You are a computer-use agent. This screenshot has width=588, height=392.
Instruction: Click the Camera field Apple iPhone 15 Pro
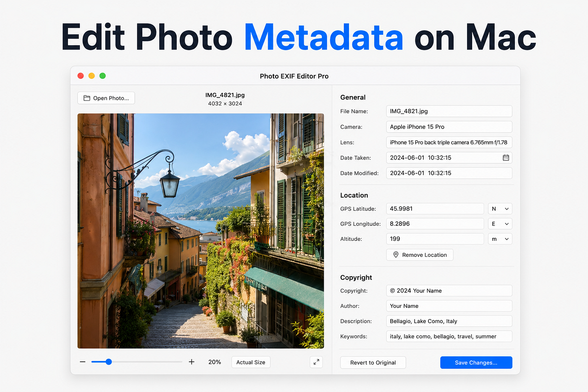point(449,127)
